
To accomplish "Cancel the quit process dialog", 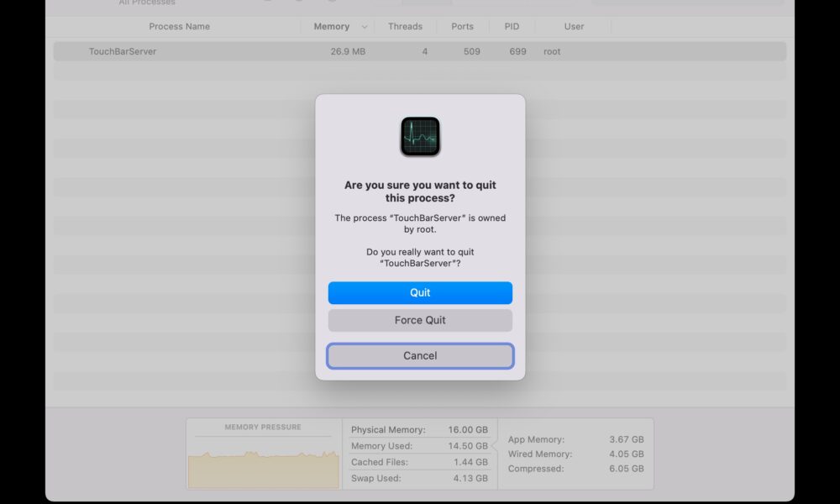I will [x=420, y=355].
